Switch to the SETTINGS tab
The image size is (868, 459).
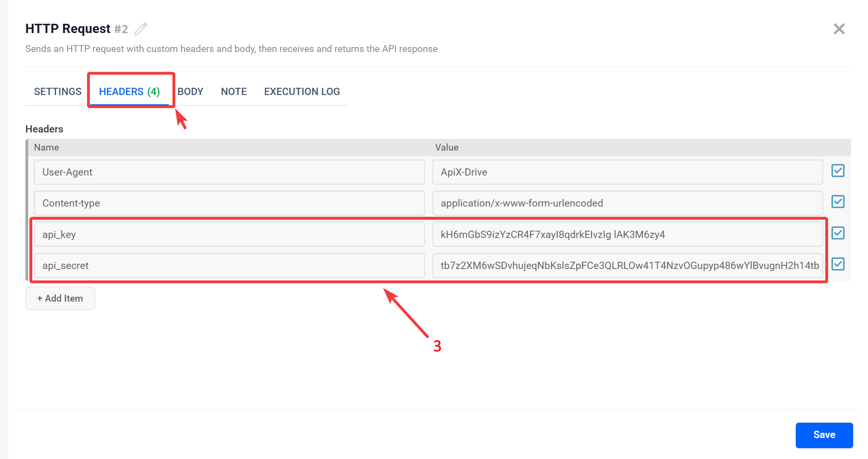(57, 91)
